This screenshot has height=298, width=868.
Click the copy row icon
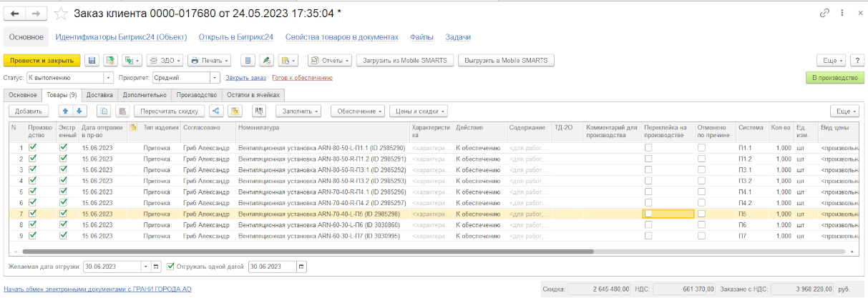(104, 111)
